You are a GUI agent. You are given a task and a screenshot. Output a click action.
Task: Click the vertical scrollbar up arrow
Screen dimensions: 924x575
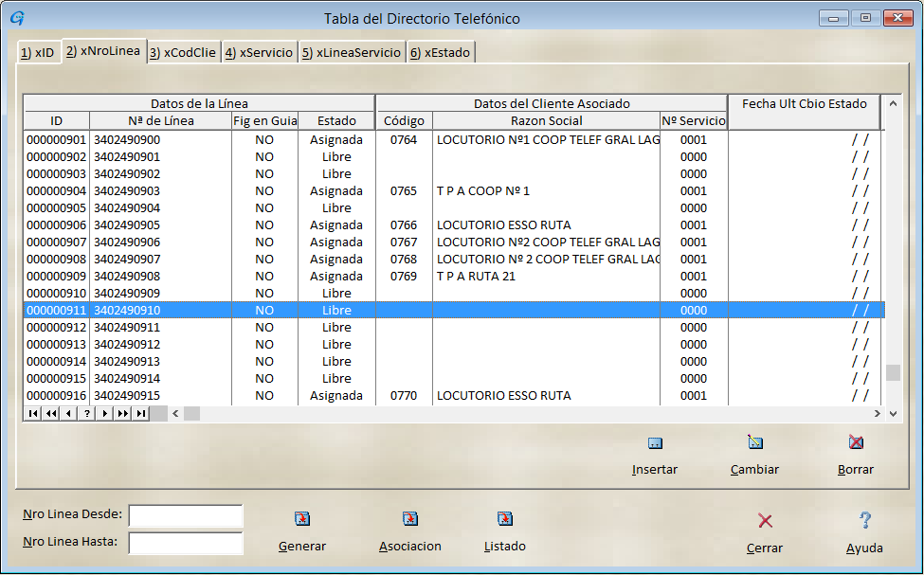pyautogui.click(x=894, y=103)
